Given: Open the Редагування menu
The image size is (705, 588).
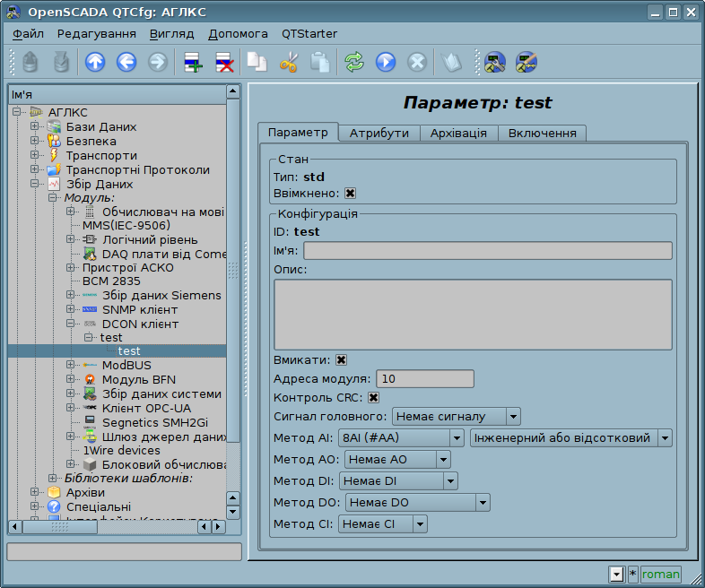Looking at the screenshot, I should click(x=96, y=33).
